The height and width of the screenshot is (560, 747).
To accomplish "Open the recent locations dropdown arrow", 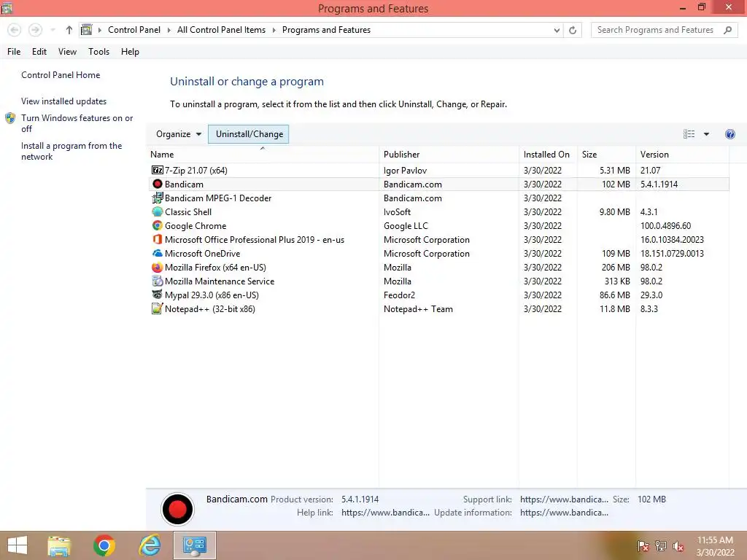I will pos(53,30).
